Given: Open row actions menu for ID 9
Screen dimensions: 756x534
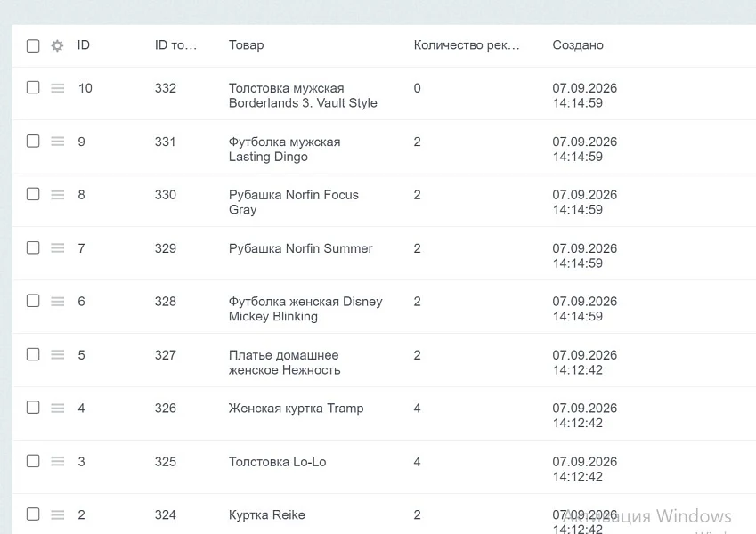Looking at the screenshot, I should click(x=57, y=142).
